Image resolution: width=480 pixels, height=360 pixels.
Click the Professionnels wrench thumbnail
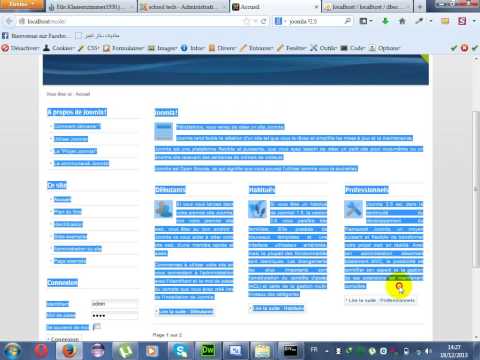click(x=353, y=209)
